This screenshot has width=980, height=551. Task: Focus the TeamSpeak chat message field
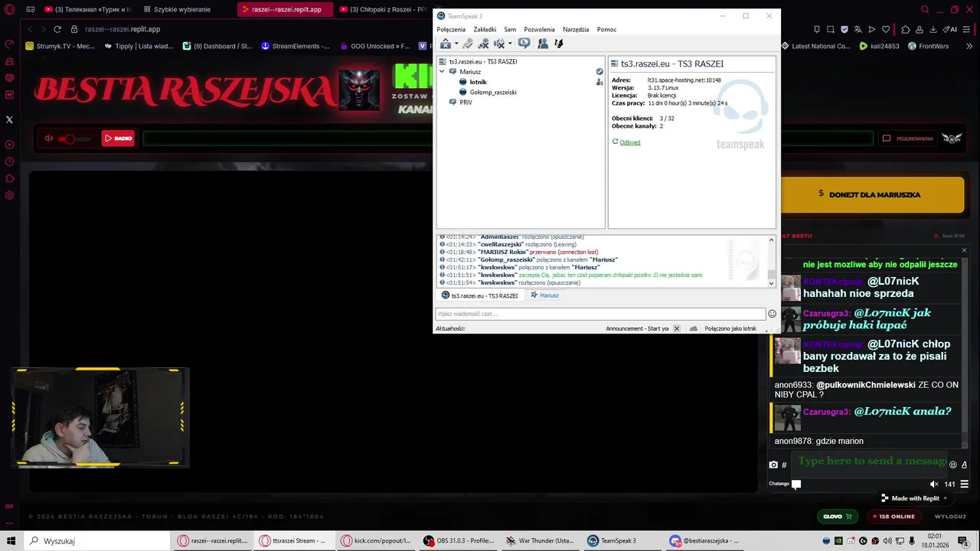tap(600, 314)
